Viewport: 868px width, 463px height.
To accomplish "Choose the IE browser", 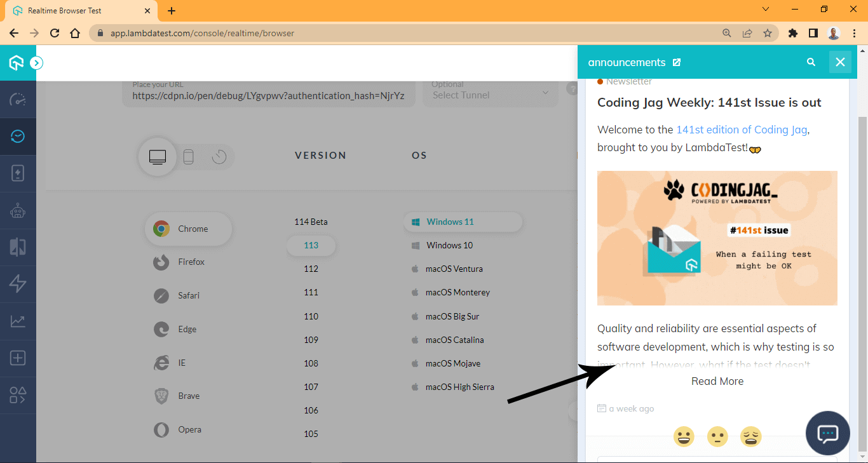I will (x=170, y=363).
